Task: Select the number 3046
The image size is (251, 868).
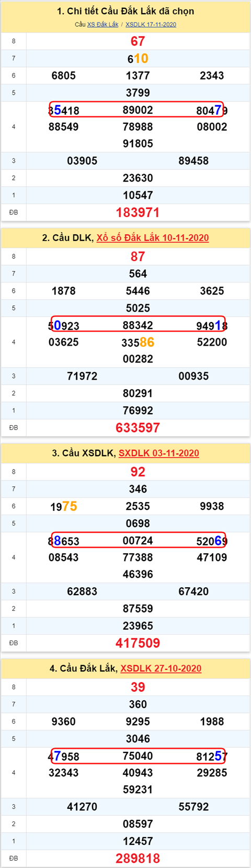Action: [138, 739]
